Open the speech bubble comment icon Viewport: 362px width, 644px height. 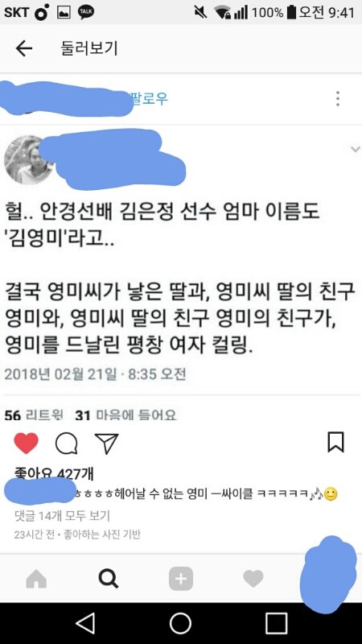[x=66, y=444]
